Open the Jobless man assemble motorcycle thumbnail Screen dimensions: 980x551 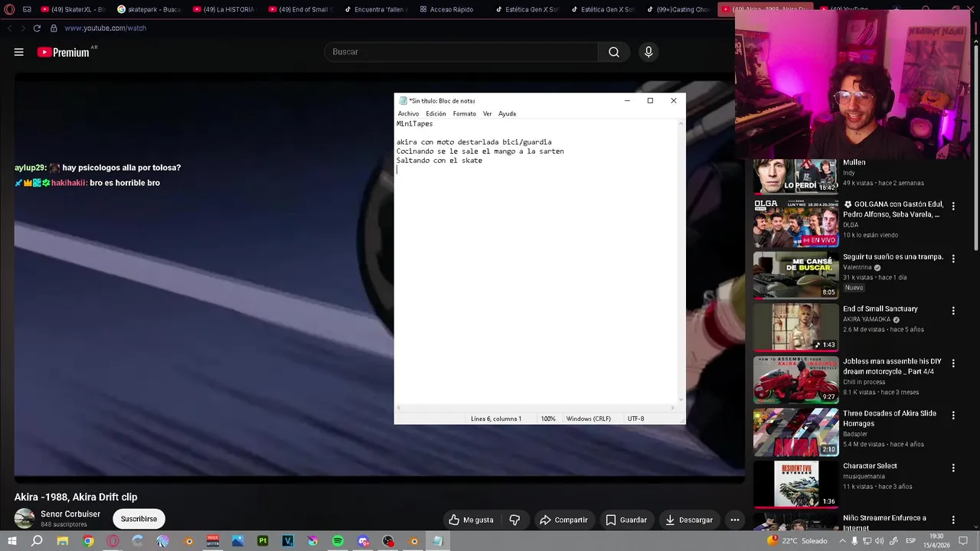796,380
